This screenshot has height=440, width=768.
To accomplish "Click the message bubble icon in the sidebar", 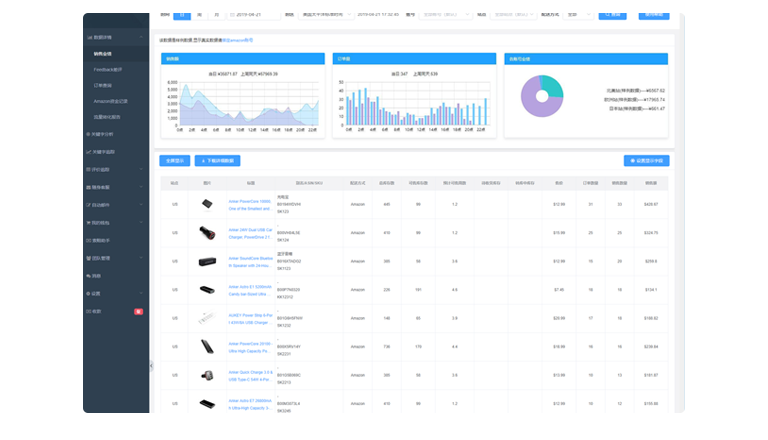I will click(88, 276).
